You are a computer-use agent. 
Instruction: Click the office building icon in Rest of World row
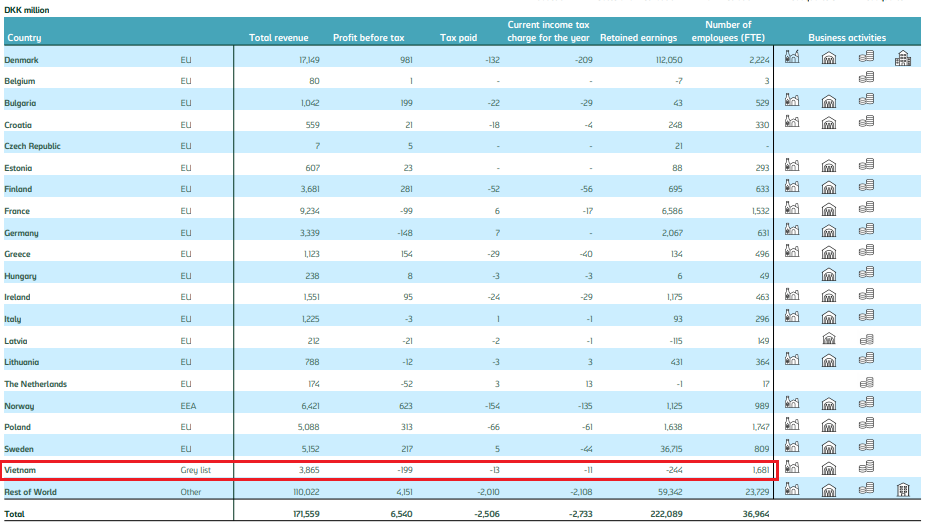[902, 489]
